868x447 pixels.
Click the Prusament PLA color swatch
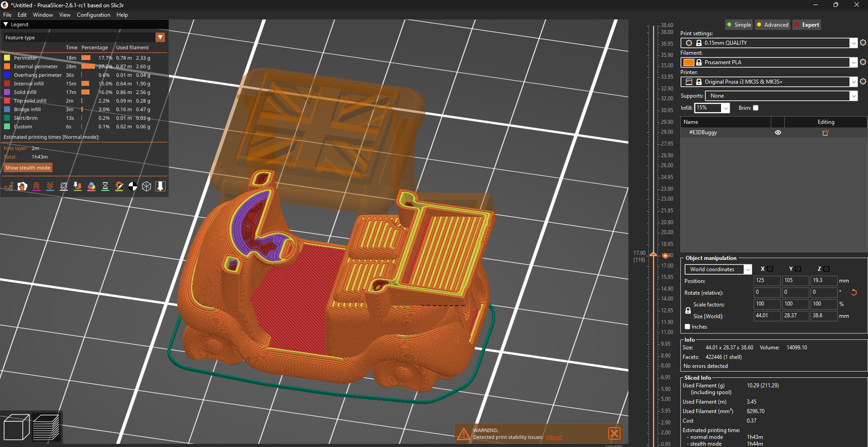coord(689,62)
